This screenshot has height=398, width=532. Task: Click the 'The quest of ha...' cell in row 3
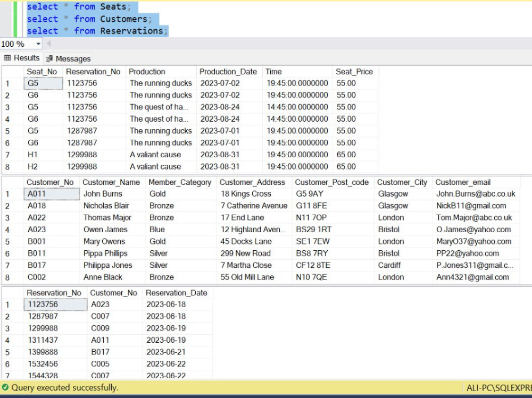(x=161, y=107)
